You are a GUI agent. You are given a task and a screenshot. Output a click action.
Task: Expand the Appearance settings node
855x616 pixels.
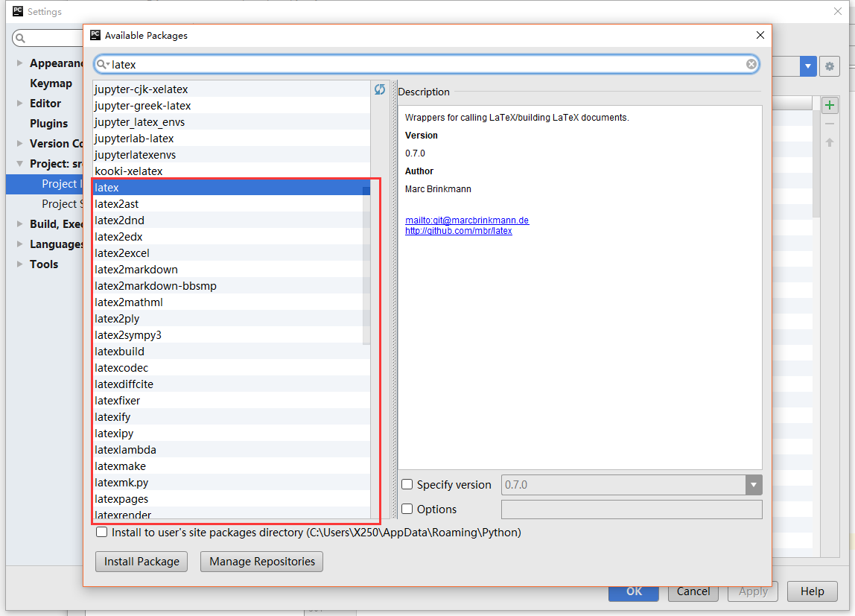point(19,63)
